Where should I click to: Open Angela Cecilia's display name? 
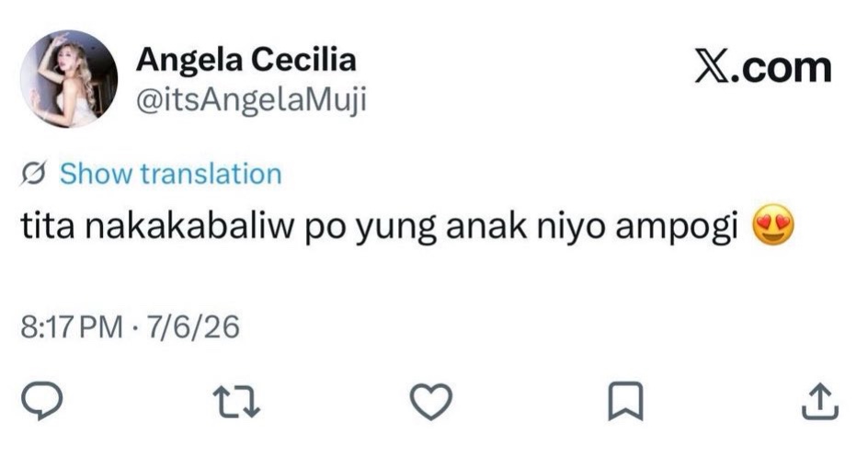[x=246, y=59]
